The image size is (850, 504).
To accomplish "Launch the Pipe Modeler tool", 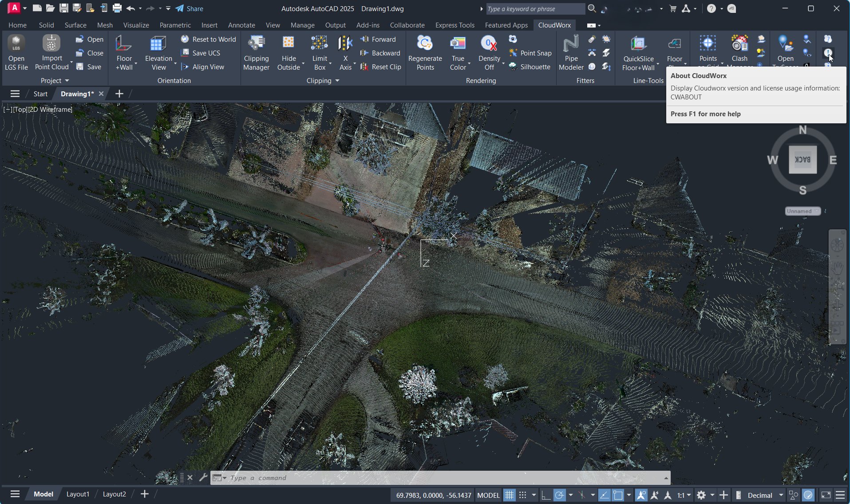I will click(570, 52).
